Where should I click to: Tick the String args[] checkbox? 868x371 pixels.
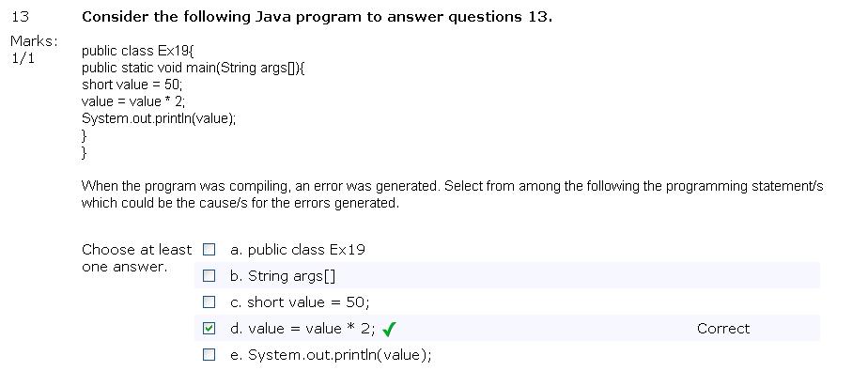pyautogui.click(x=209, y=276)
